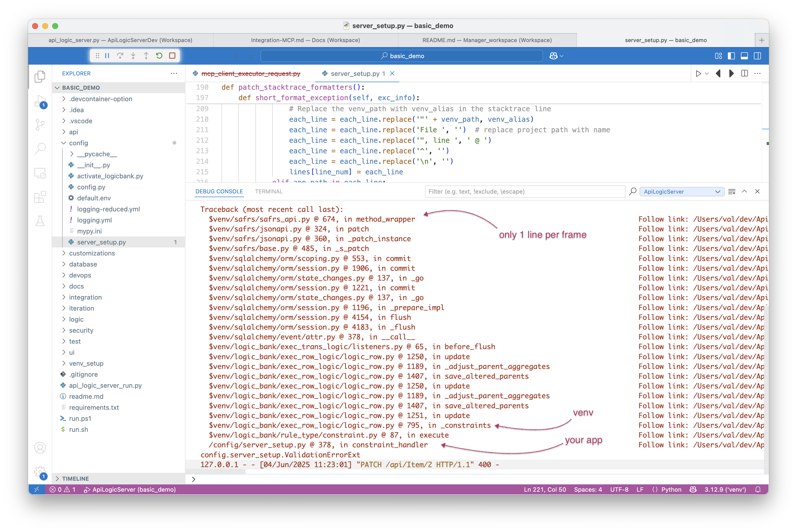Open the Testing flask view

[x=40, y=221]
